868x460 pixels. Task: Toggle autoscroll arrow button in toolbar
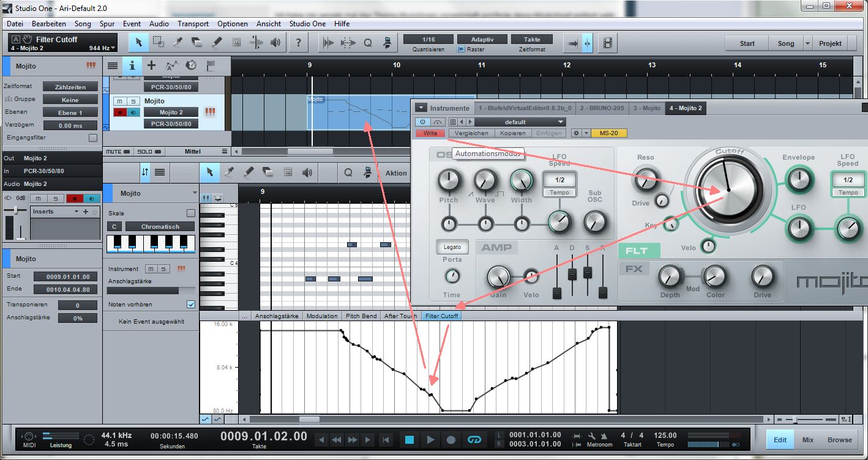coord(572,43)
